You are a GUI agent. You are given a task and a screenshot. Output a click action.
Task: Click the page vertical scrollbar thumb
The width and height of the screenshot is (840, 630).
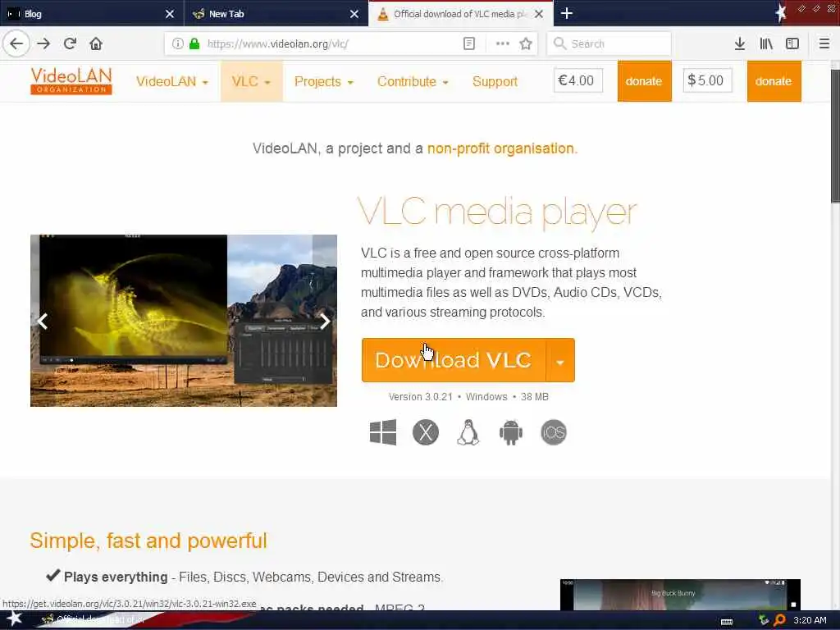pyautogui.click(x=834, y=137)
